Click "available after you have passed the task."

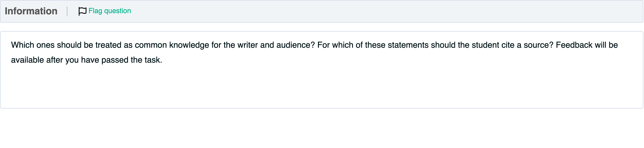[86, 60]
